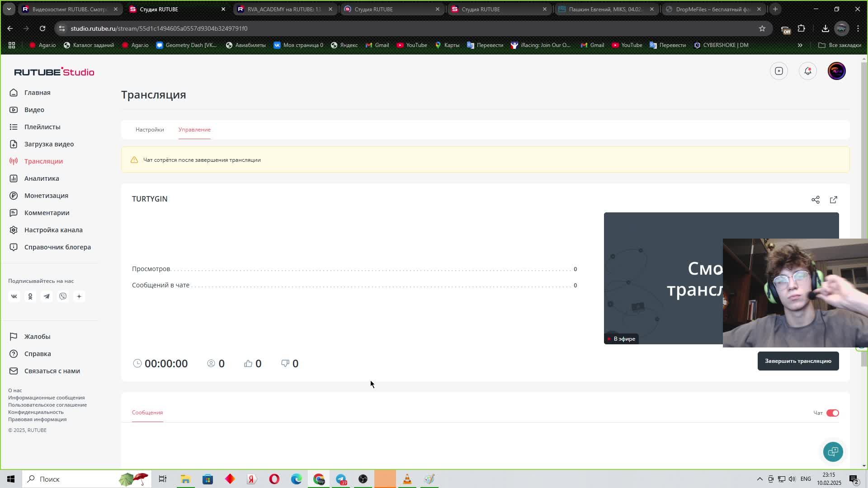This screenshot has width=868, height=488.
Task: Click the Telegram social icon in sidebar
Action: coord(47,296)
